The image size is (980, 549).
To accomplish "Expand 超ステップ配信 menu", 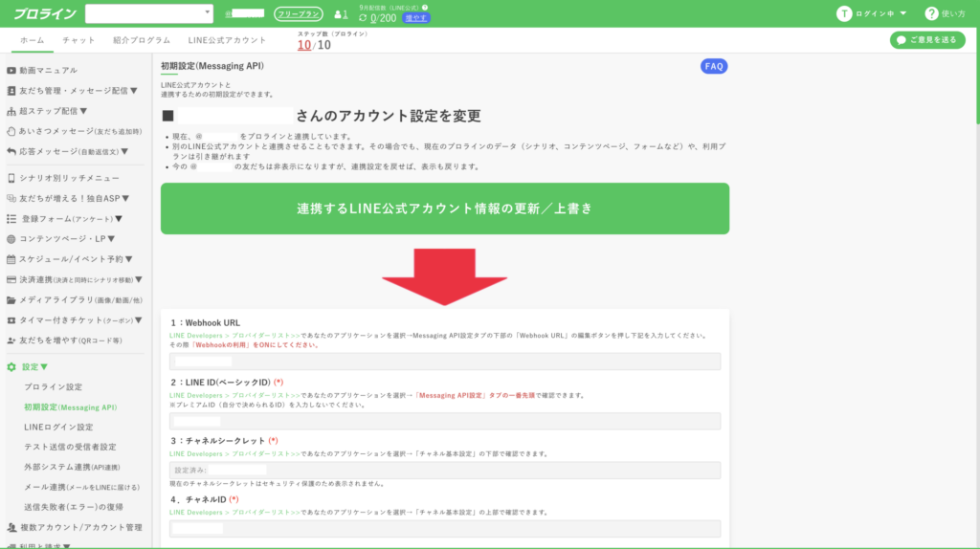I will 54,111.
